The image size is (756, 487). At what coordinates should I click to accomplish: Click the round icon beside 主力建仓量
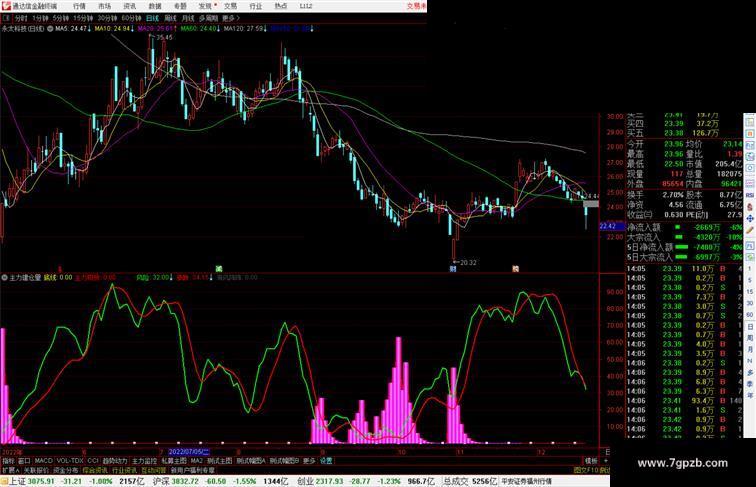[4, 278]
